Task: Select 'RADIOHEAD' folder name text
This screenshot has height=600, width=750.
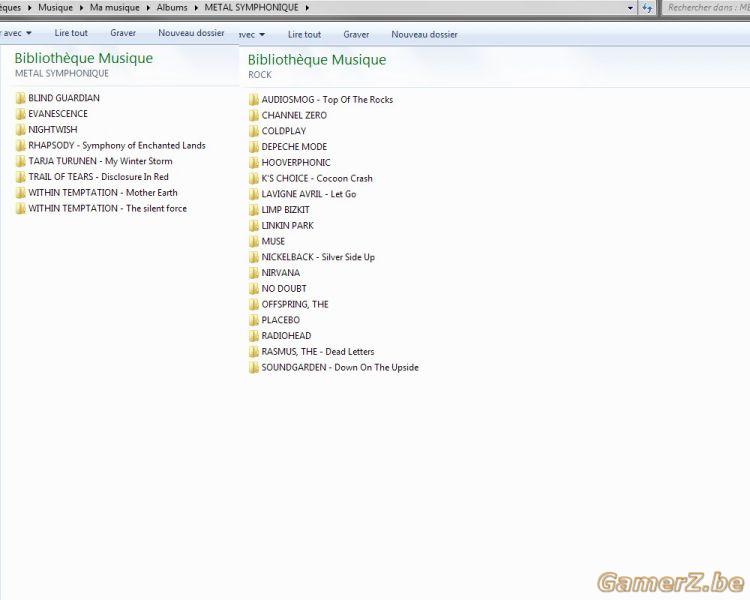Action: coord(286,336)
